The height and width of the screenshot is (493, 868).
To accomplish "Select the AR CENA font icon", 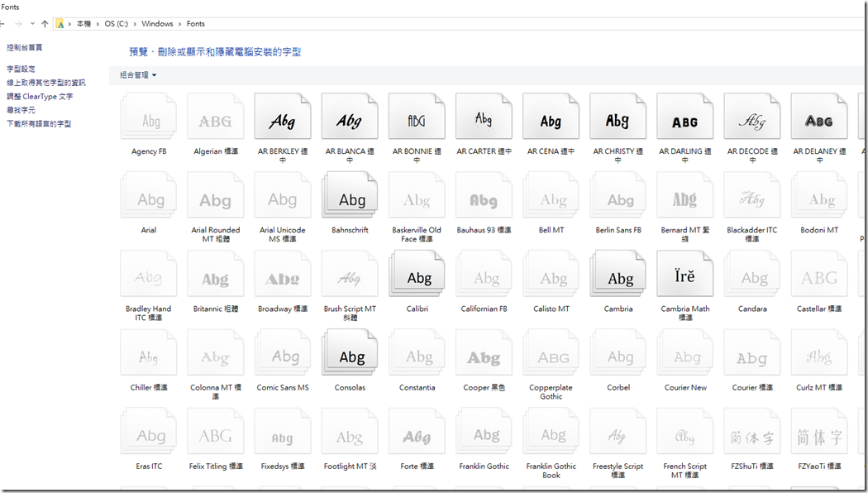I will [x=551, y=117].
